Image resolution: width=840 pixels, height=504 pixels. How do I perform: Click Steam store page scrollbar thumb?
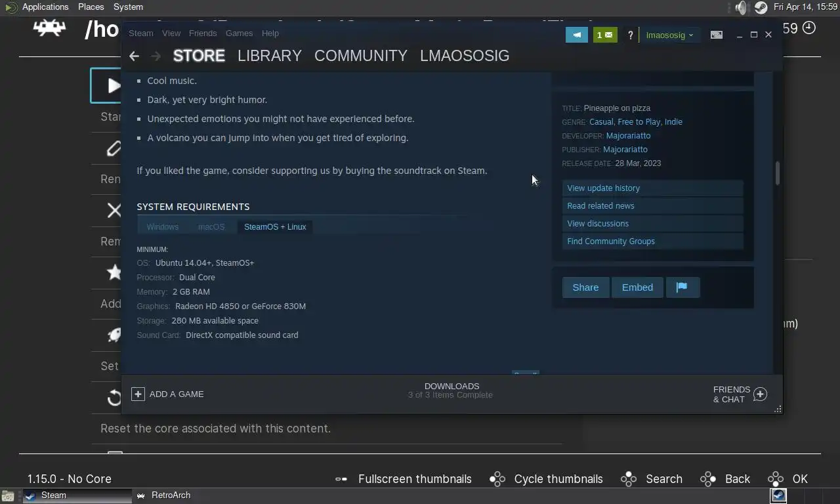[778, 174]
